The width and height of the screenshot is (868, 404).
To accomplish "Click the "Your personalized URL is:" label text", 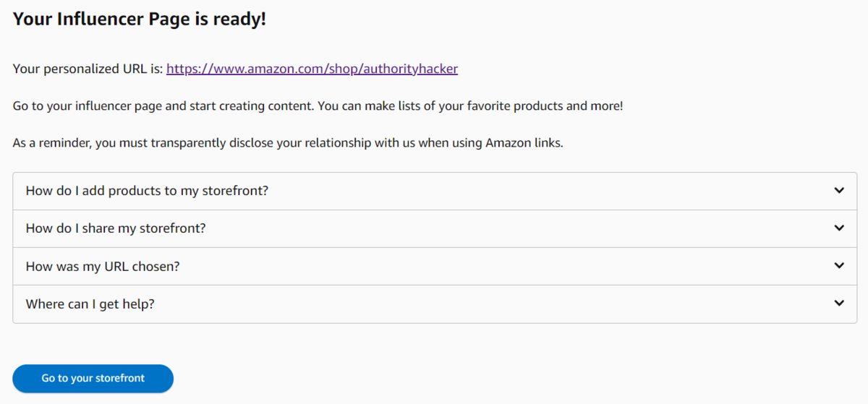I will [x=88, y=69].
